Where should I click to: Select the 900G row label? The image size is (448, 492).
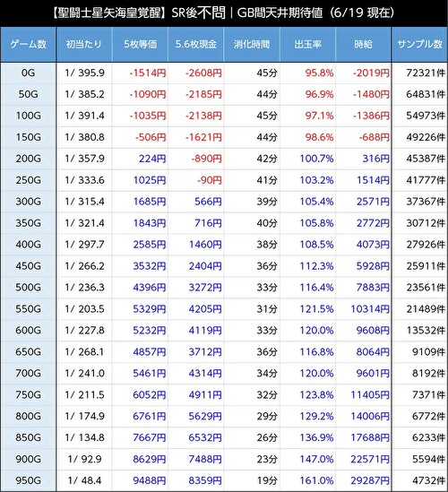(x=29, y=460)
